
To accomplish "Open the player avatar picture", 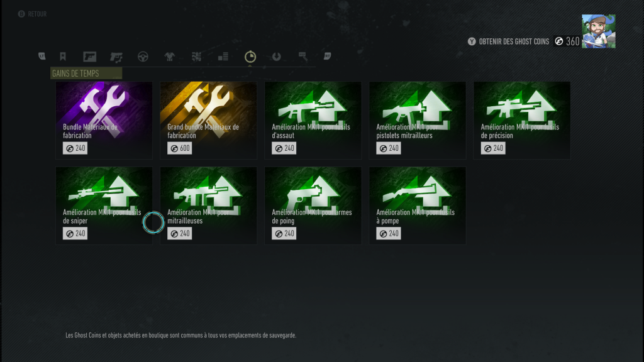I will (599, 31).
